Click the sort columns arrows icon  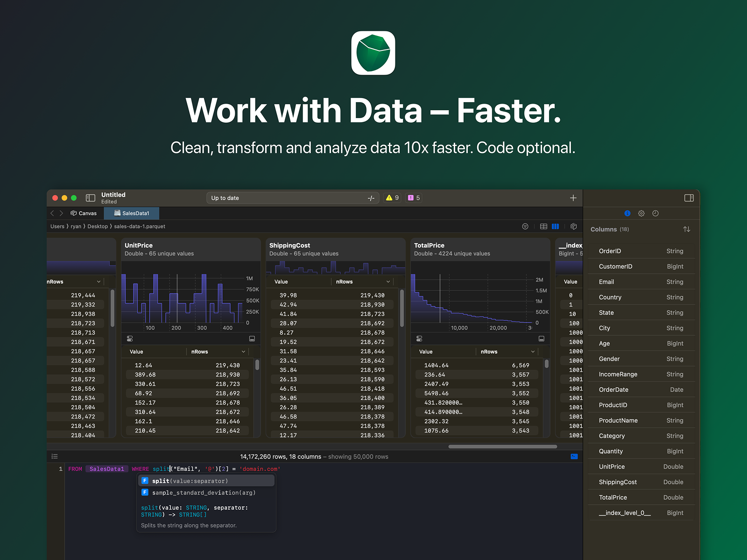click(686, 229)
